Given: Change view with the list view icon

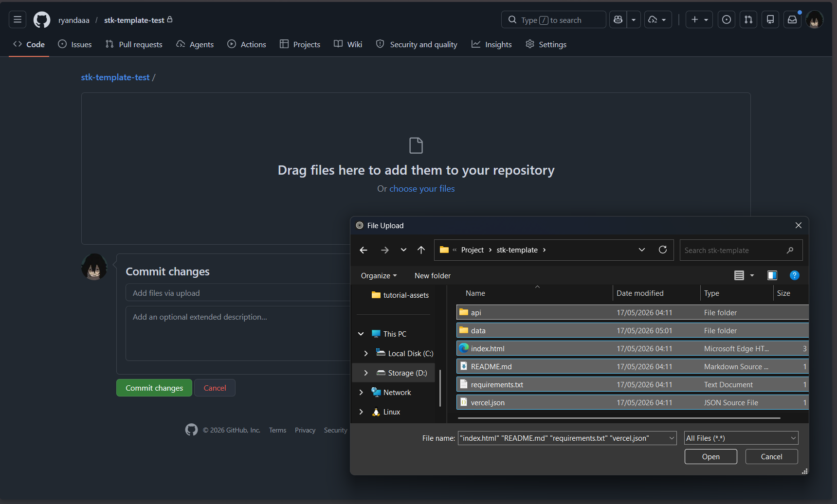Looking at the screenshot, I should pos(739,276).
